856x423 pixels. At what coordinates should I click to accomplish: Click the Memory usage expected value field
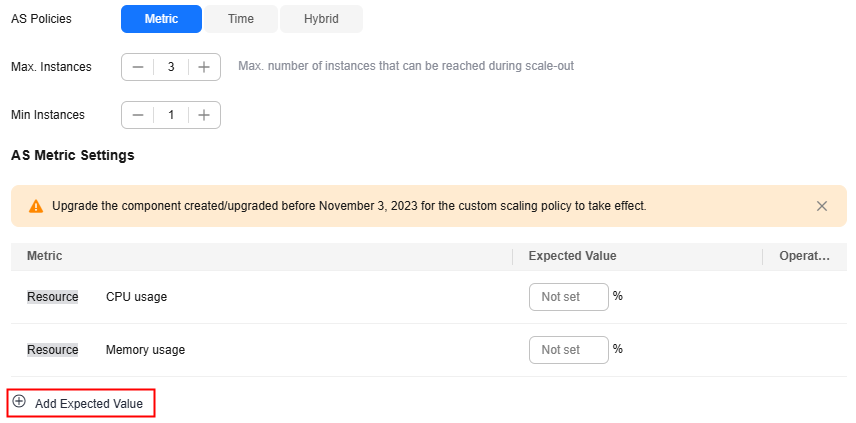(568, 350)
